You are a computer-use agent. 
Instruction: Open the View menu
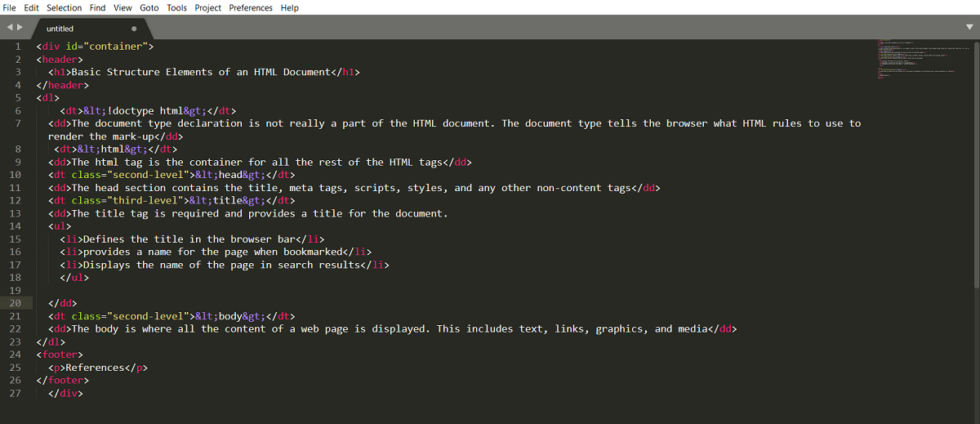coord(122,8)
